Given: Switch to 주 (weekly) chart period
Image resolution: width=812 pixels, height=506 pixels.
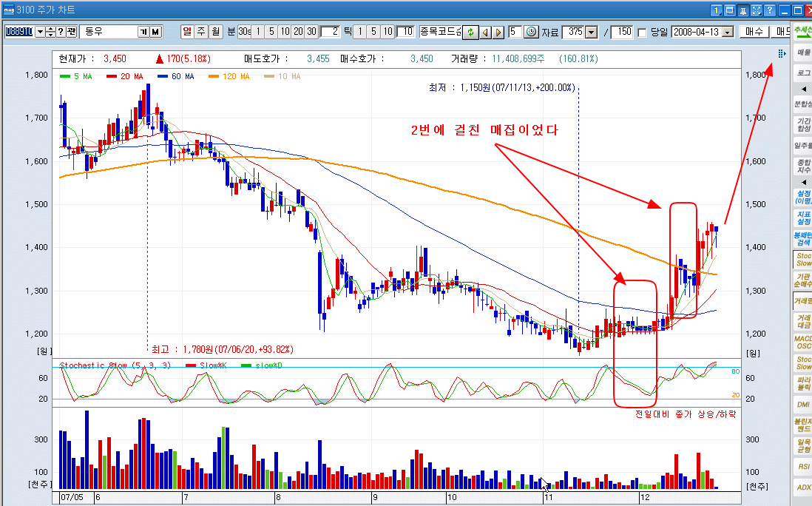Looking at the screenshot, I should (x=201, y=32).
